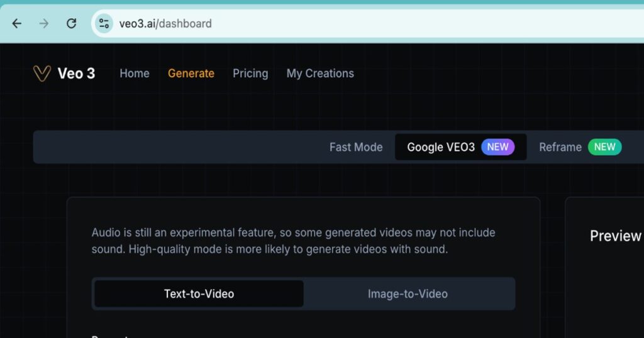Switch to Fast Mode tab

click(356, 147)
